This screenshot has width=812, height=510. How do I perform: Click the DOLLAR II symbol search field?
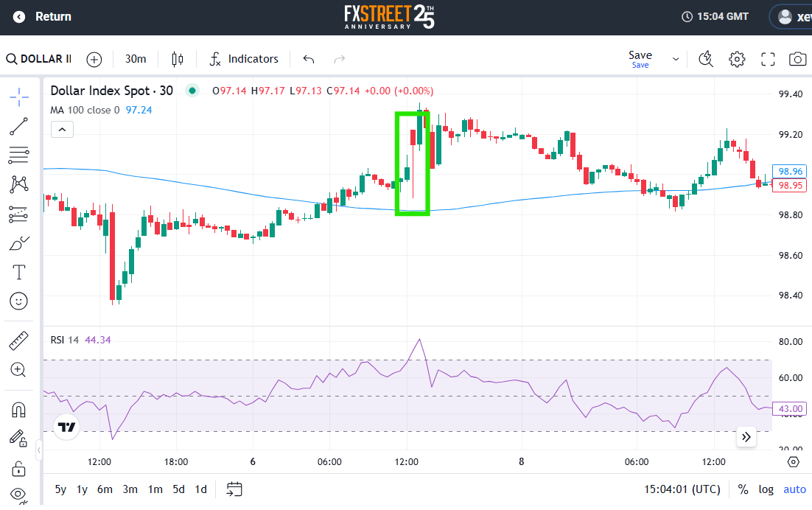pos(40,59)
